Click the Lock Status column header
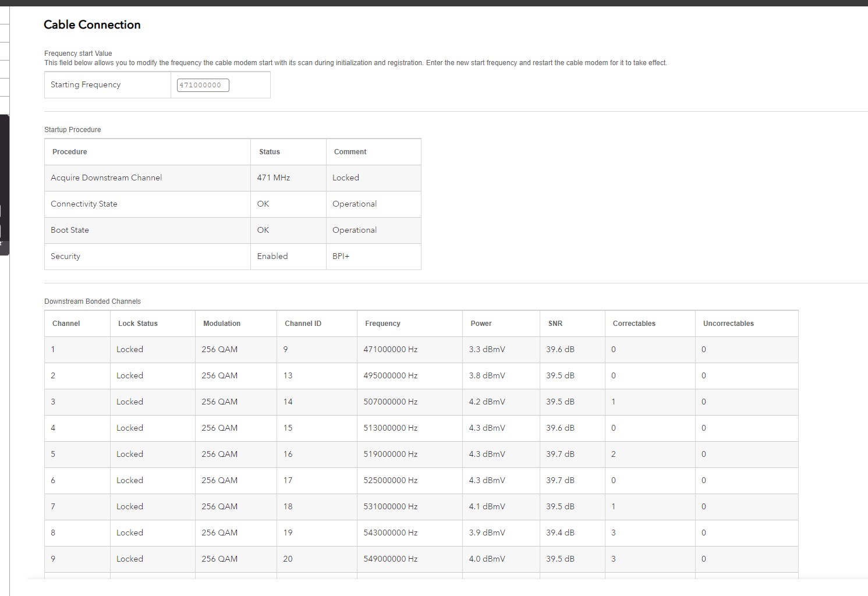 coord(138,324)
